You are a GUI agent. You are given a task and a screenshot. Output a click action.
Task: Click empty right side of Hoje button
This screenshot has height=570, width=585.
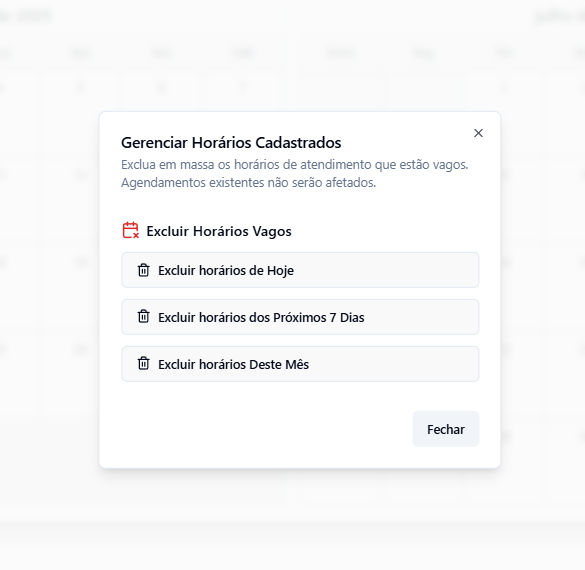click(386, 270)
